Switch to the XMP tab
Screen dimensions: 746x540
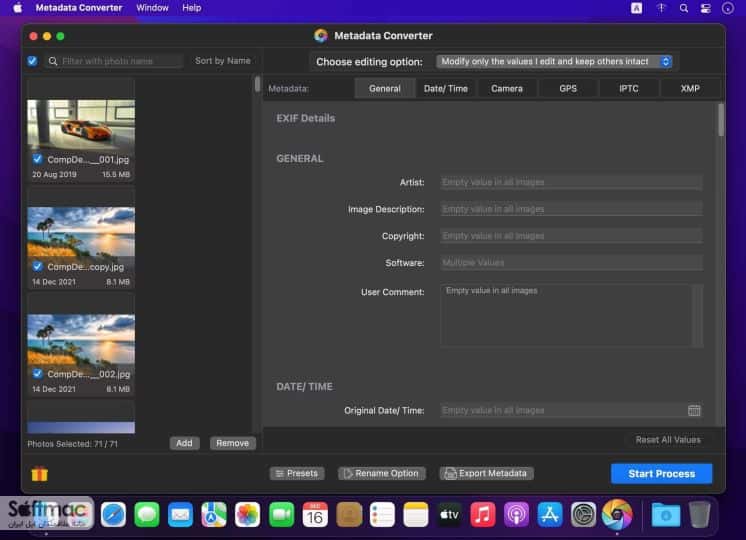point(690,88)
